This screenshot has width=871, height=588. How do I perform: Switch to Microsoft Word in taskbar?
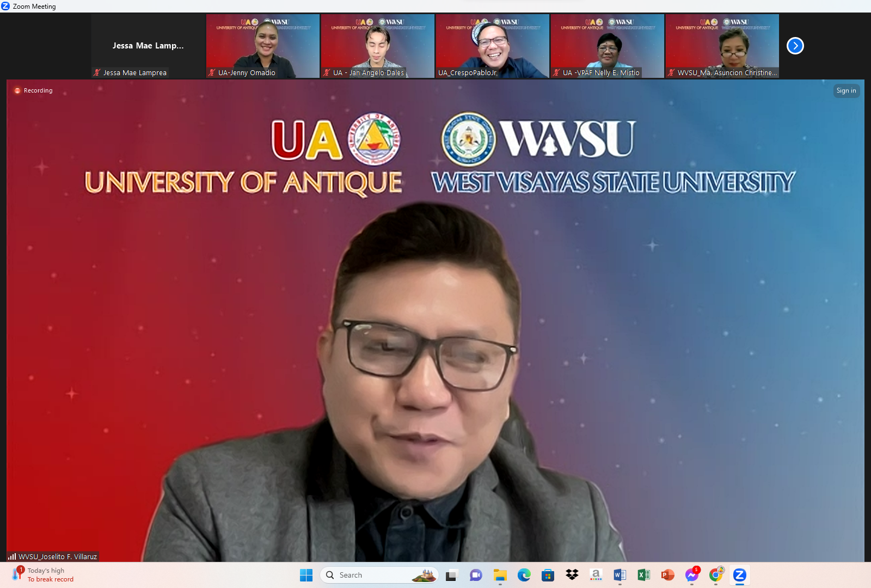pos(619,575)
